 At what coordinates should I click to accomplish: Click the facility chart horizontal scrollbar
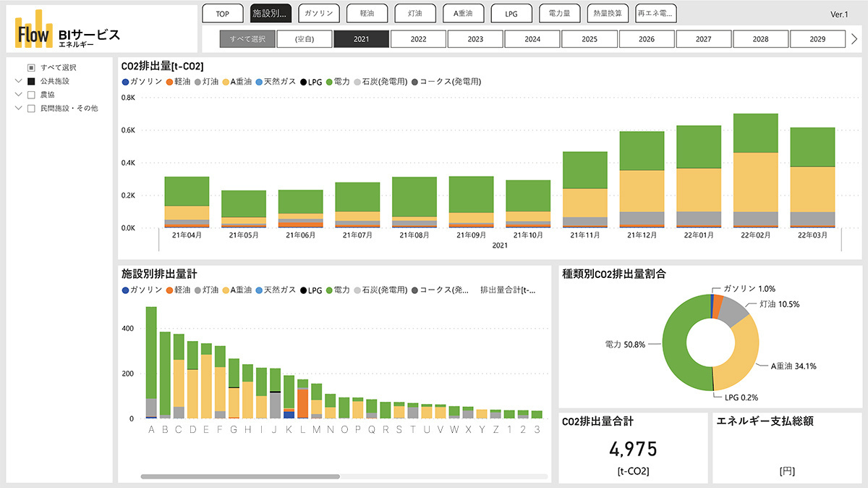[x=240, y=476]
